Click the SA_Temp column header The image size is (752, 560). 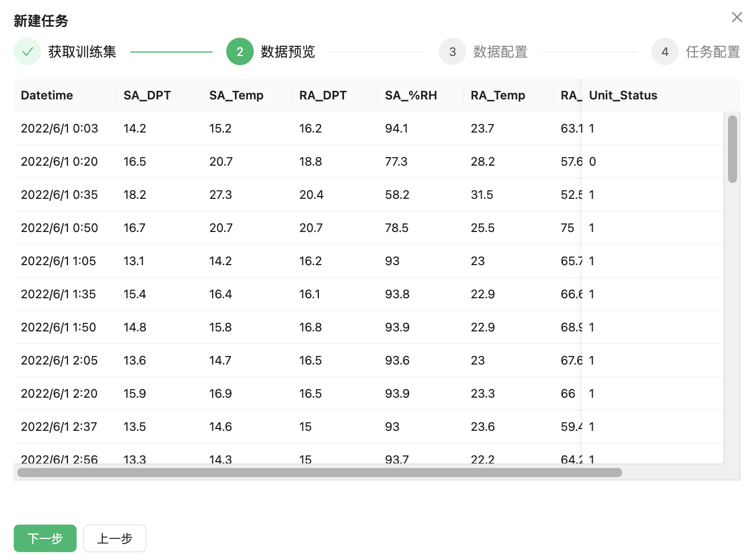pos(236,95)
